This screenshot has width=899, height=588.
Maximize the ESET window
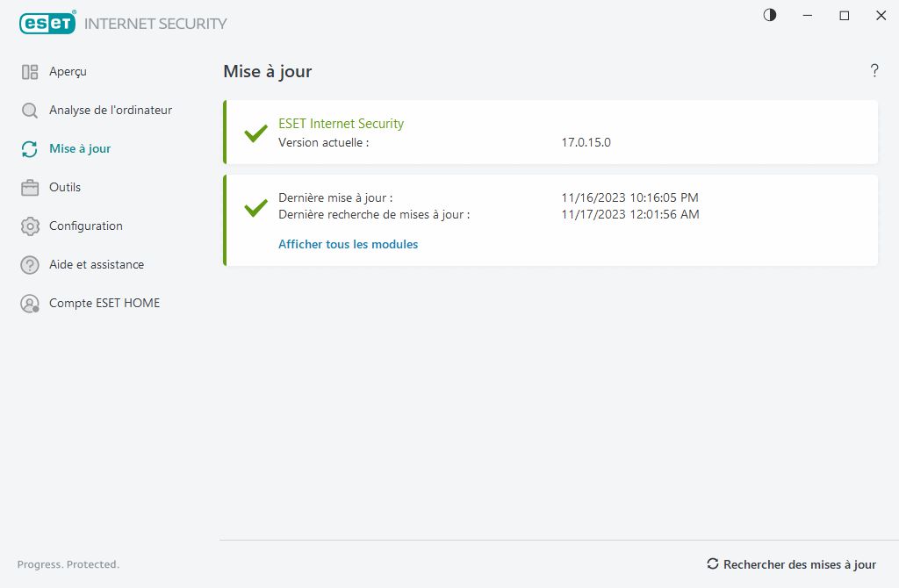pos(845,16)
